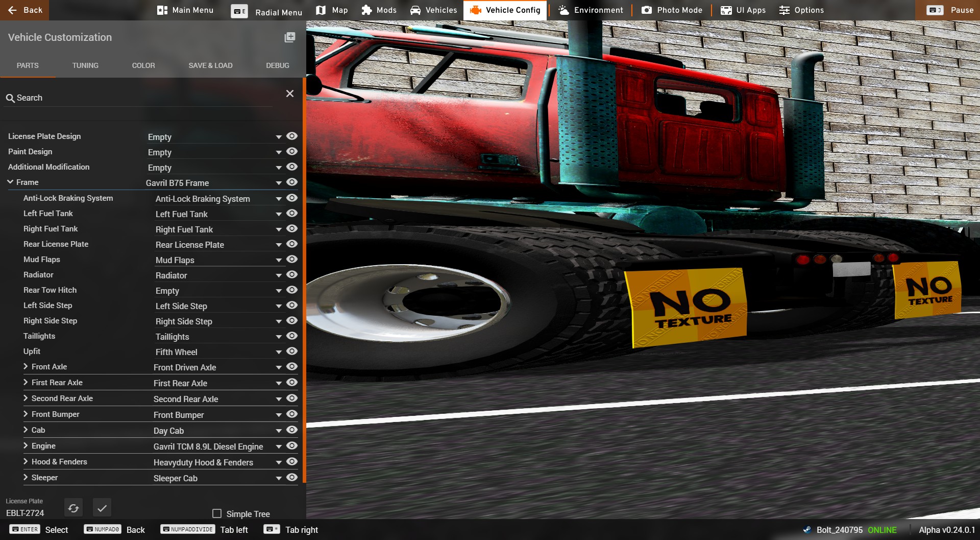Toggle visibility of Left Fuel Tank
Screen dimensions: 980x540
click(x=292, y=213)
